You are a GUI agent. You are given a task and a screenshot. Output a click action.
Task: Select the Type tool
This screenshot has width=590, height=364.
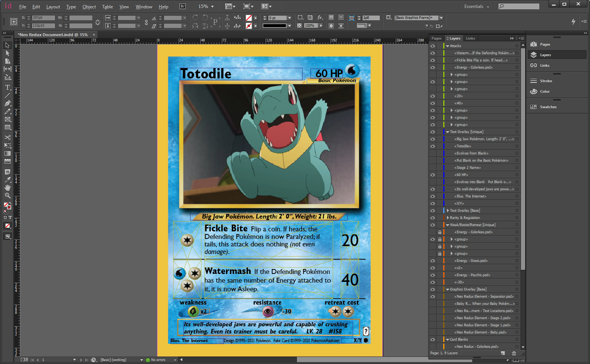coord(7,87)
